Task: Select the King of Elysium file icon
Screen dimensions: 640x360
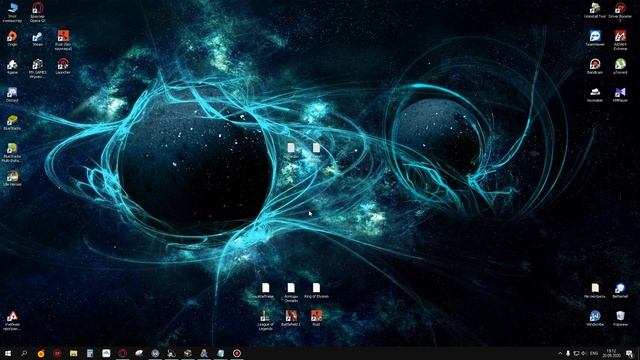Action: pyautogui.click(x=316, y=290)
